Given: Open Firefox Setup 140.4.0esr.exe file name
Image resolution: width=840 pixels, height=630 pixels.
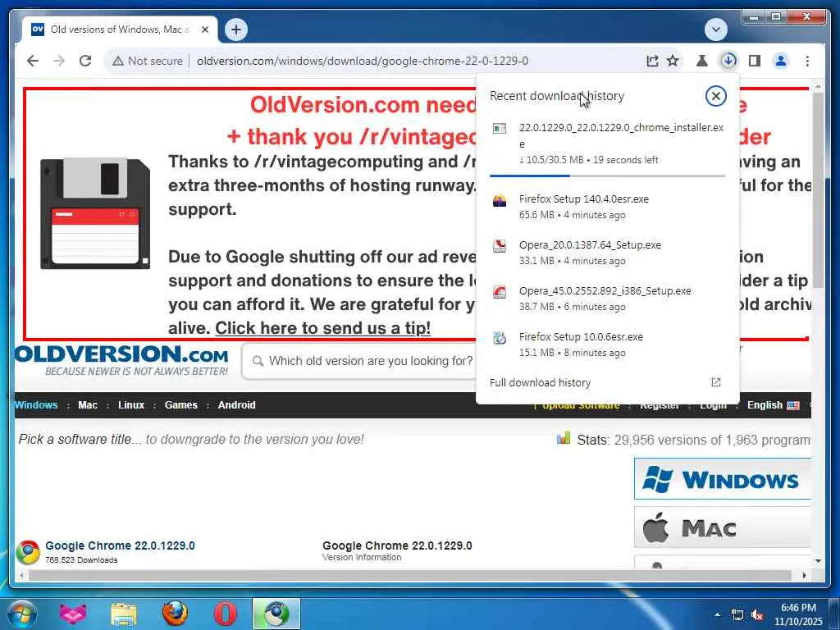Looking at the screenshot, I should (584, 199).
